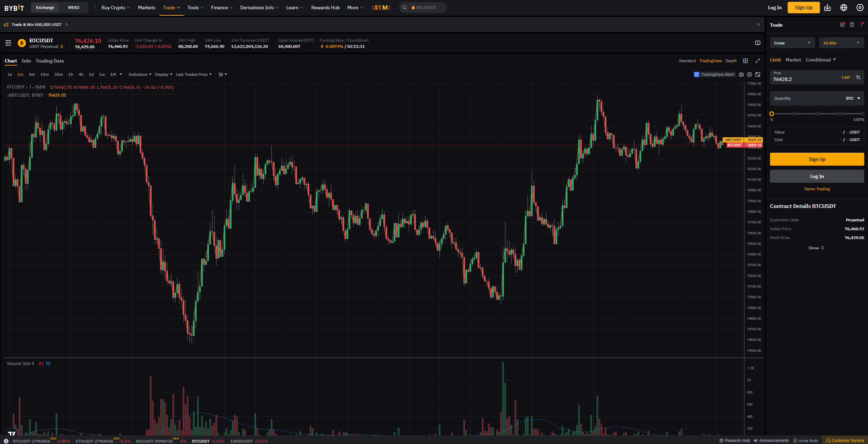Click the Log In button in Trade panel
Image resolution: width=868 pixels, height=444 pixels.
817,176
